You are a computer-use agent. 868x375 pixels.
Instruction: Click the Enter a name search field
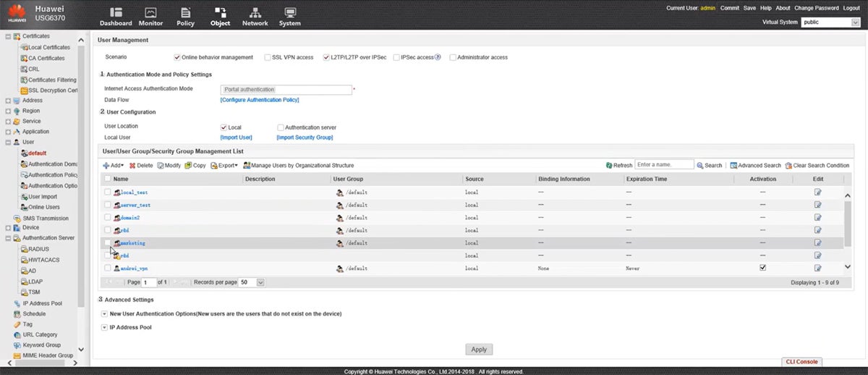click(664, 165)
